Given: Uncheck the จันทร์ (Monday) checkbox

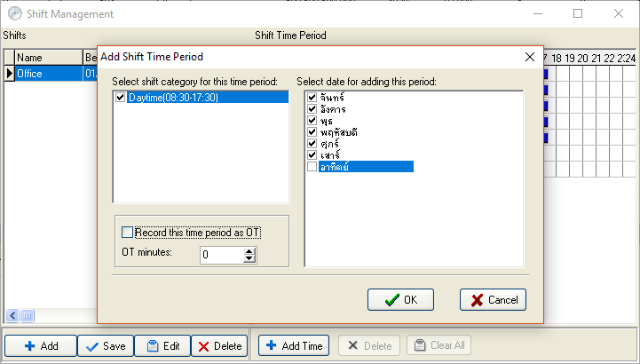Looking at the screenshot, I should pos(312,97).
